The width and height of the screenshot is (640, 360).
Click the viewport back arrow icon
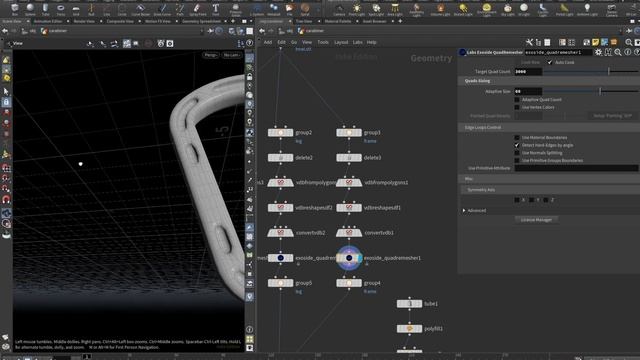click(x=5, y=31)
